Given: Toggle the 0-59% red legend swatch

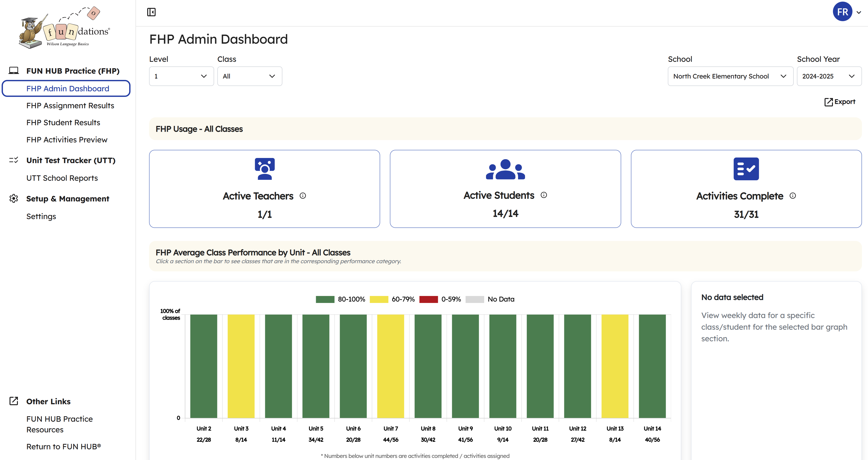Looking at the screenshot, I should point(428,299).
